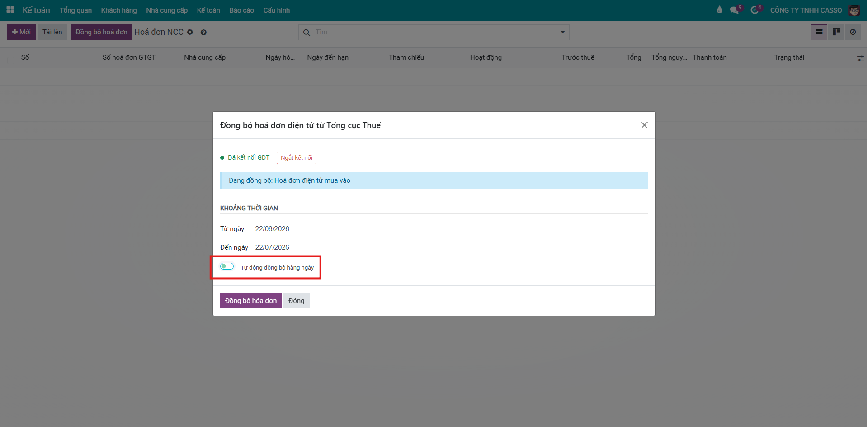Open the Nhà cung cấp menu

[x=167, y=10]
